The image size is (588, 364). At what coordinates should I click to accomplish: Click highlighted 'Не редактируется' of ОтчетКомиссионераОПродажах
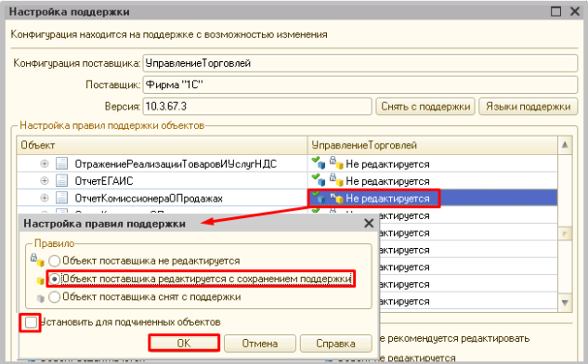387,199
